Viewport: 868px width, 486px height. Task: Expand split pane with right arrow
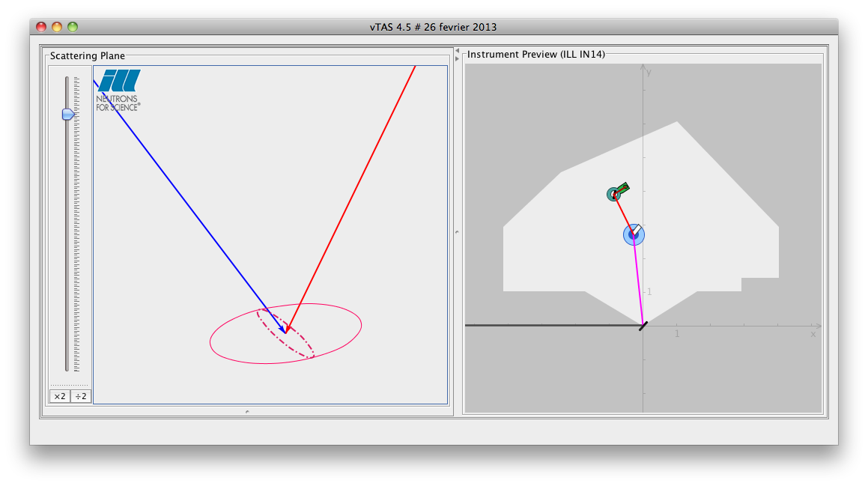click(458, 58)
